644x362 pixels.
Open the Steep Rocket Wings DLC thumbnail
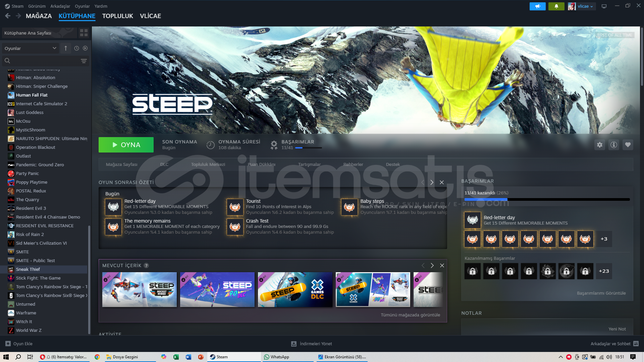(140, 290)
